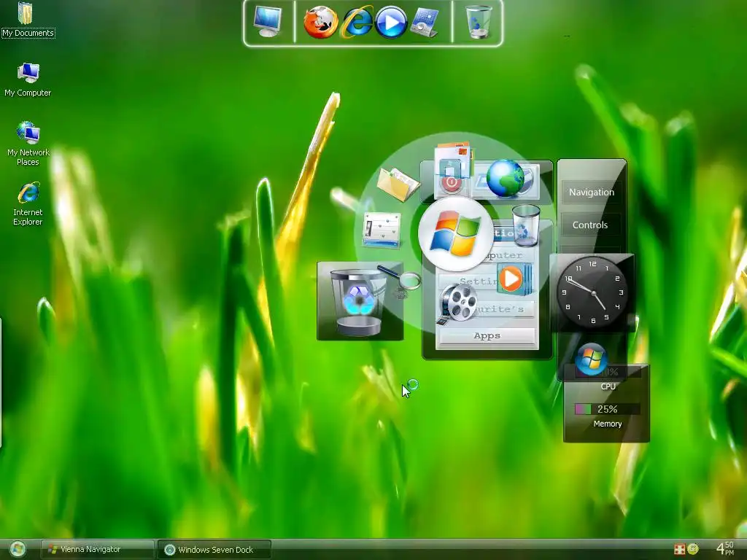
Task: Open My Documents desktop icon
Action: [28, 20]
